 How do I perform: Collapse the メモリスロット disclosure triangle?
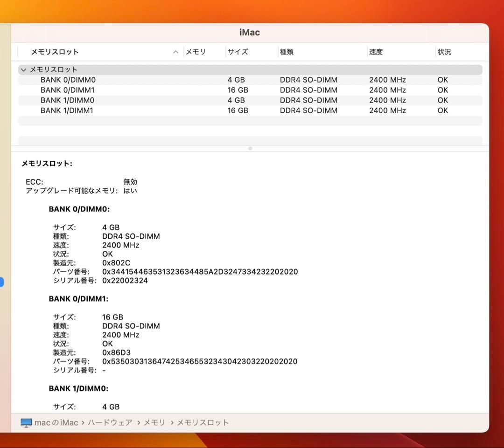pyautogui.click(x=23, y=69)
